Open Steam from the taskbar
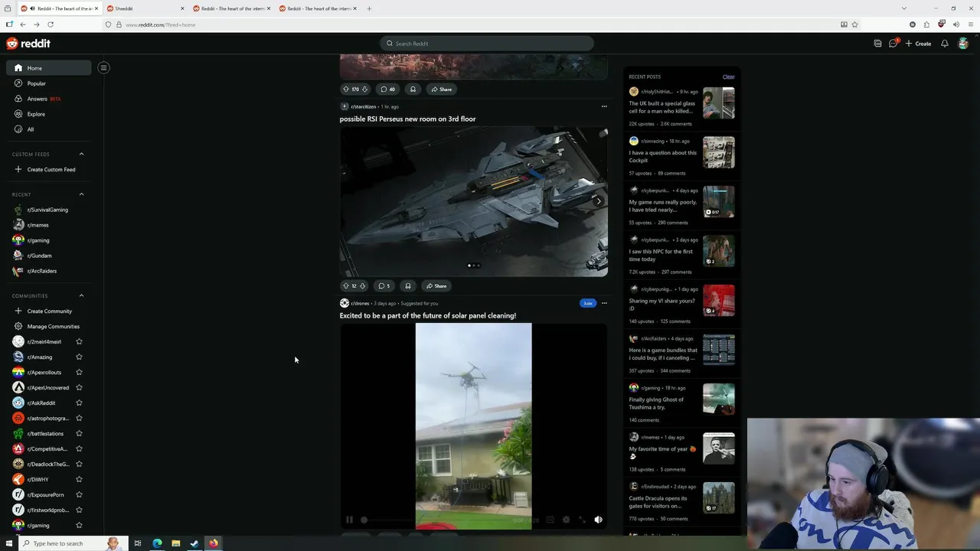Screen dimensions: 980x551 click(194, 543)
